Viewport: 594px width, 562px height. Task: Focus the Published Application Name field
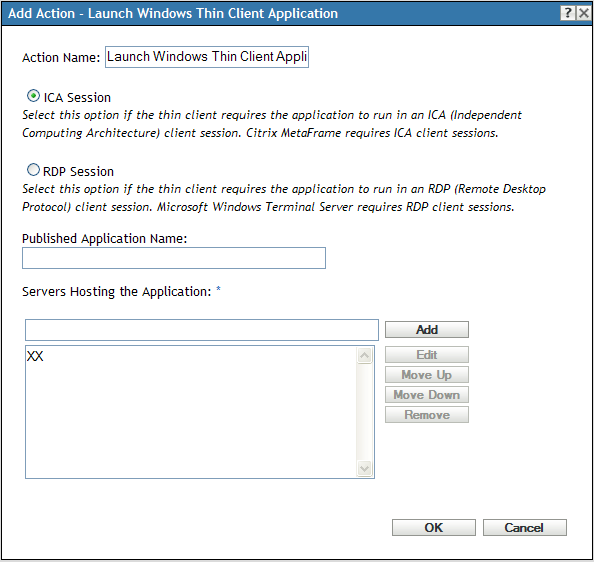174,258
